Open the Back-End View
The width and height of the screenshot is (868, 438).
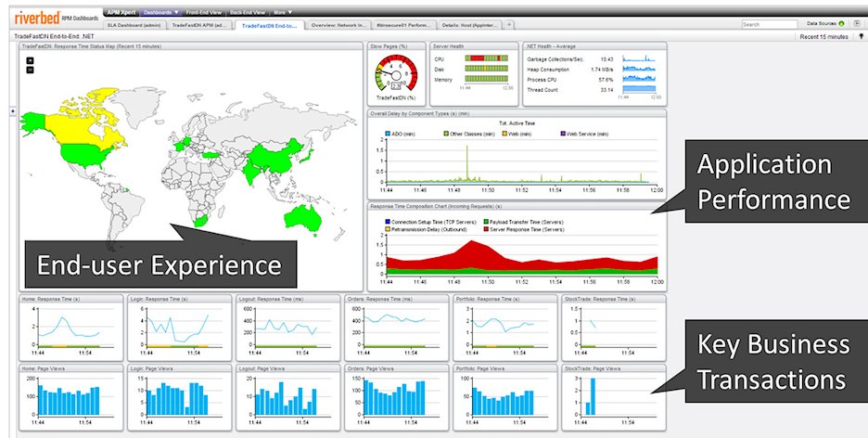247,12
